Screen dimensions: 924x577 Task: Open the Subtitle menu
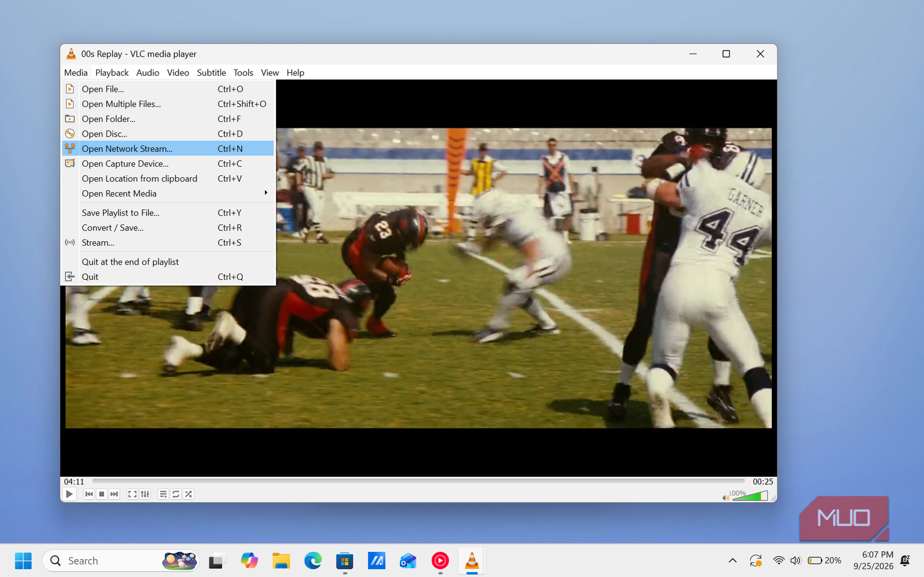click(x=211, y=73)
